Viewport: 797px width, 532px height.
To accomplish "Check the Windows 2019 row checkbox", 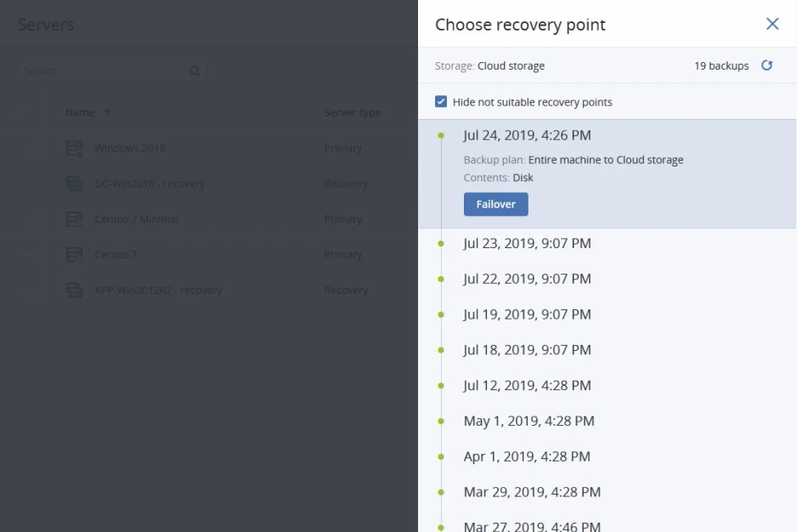I will click(x=24, y=148).
